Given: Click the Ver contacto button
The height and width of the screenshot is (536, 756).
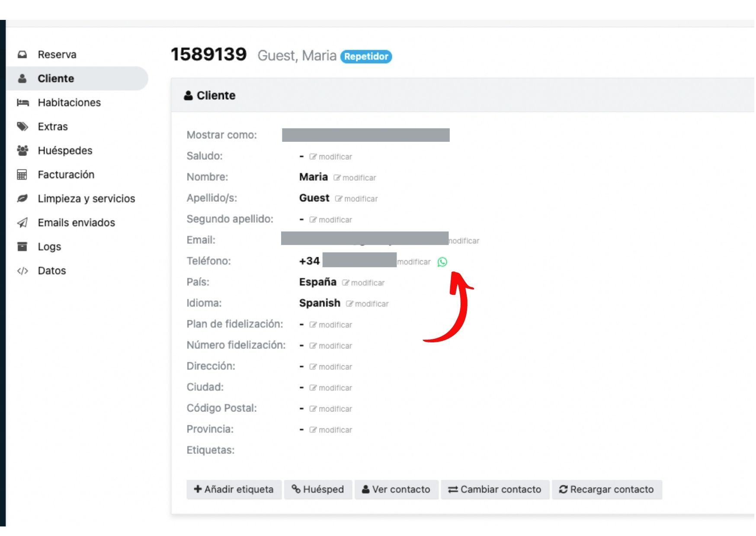Looking at the screenshot, I should pyautogui.click(x=396, y=489).
